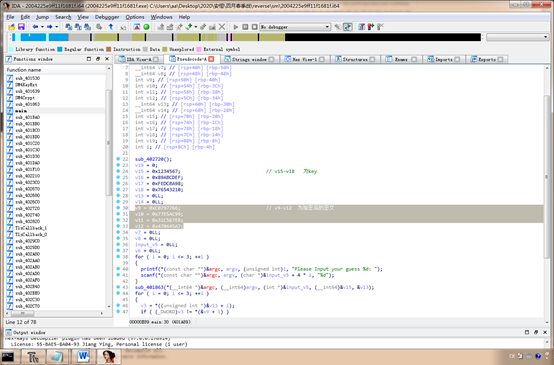The width and height of the screenshot is (554, 365).
Task: Open the Search menu
Action: 63,17
